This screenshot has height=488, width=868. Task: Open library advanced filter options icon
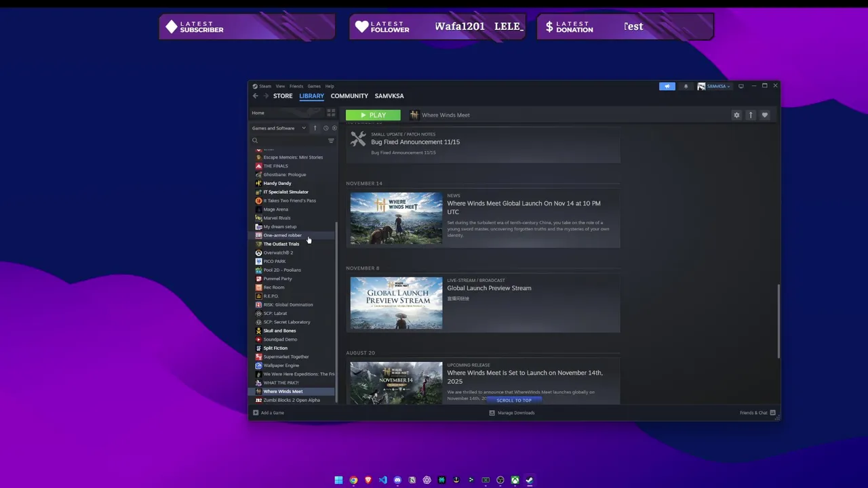coord(331,141)
